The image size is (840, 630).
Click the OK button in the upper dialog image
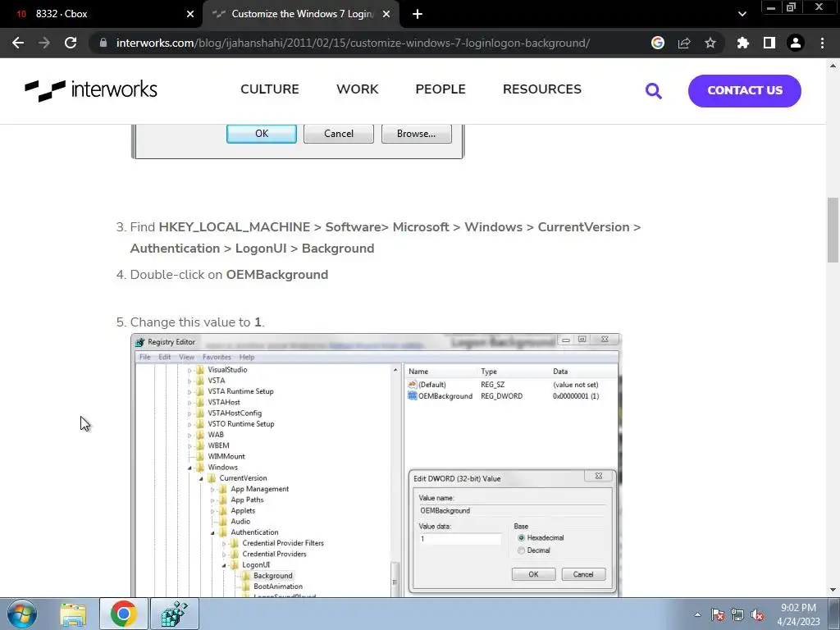(262, 134)
